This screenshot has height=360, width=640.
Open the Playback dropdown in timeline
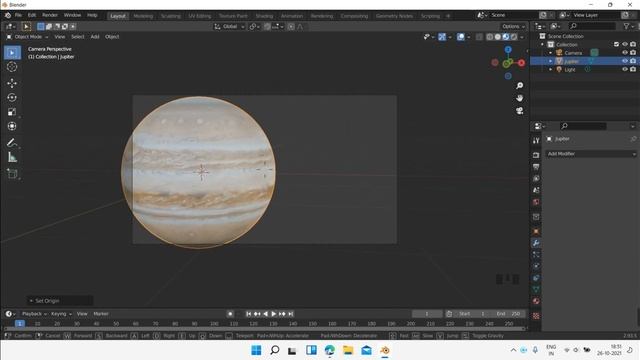[x=34, y=314]
